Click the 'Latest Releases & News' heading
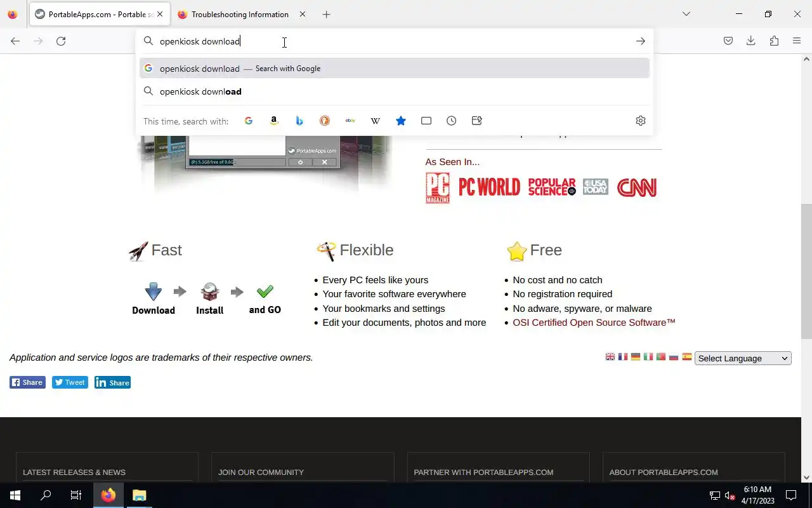 coord(74,472)
